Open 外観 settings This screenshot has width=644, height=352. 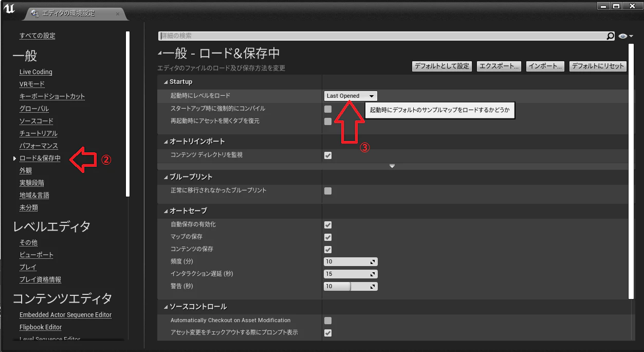click(26, 171)
